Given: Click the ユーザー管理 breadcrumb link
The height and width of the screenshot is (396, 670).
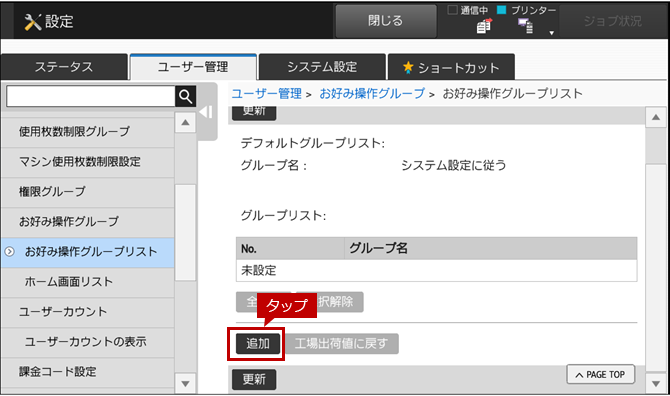Looking at the screenshot, I should (267, 94).
